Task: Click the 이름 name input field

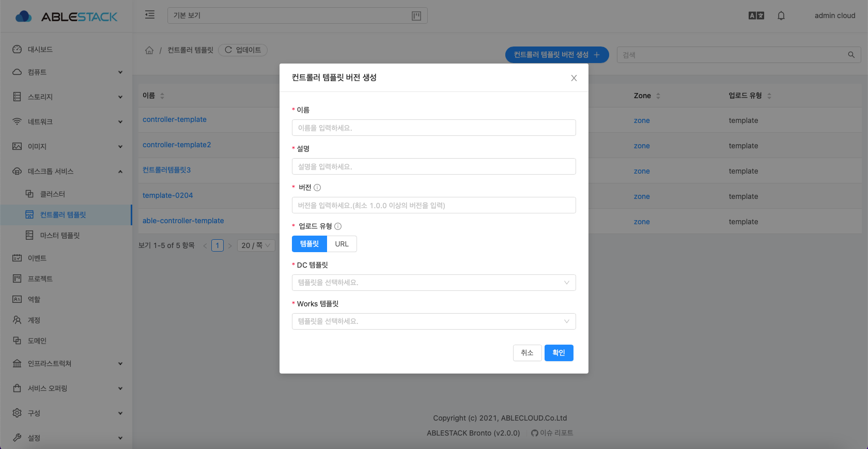Action: click(433, 128)
